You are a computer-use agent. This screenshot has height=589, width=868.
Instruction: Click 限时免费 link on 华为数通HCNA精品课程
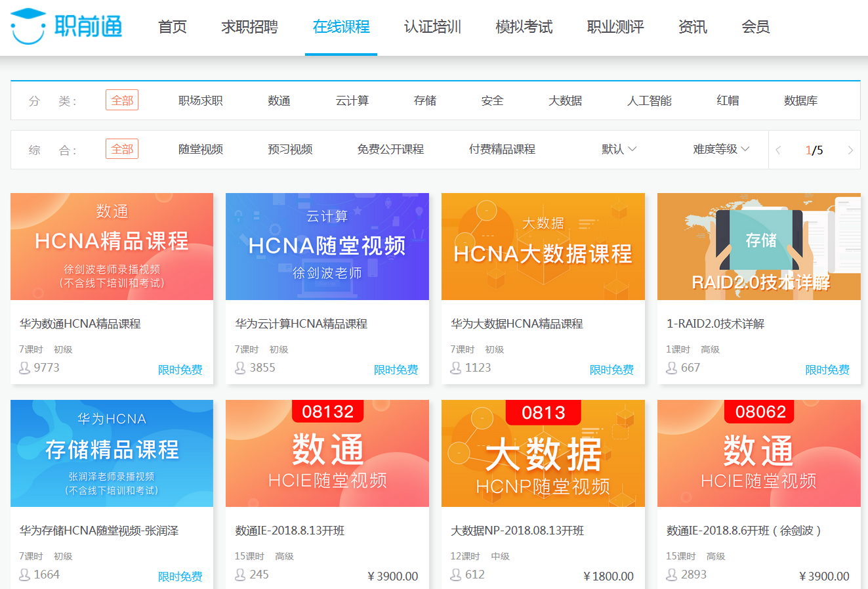(180, 370)
